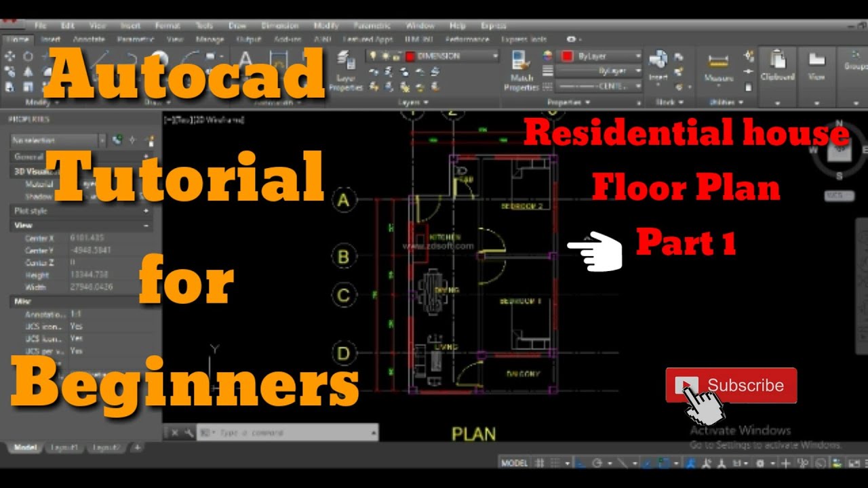868x488 pixels.
Task: Toggle ortho mode in status bar
Action: [x=581, y=464]
